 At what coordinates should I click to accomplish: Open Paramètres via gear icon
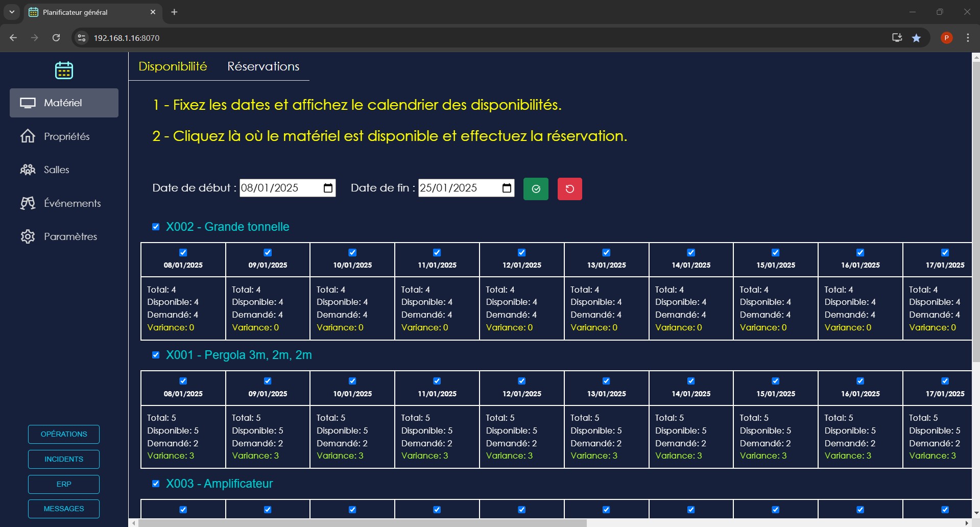click(28, 236)
